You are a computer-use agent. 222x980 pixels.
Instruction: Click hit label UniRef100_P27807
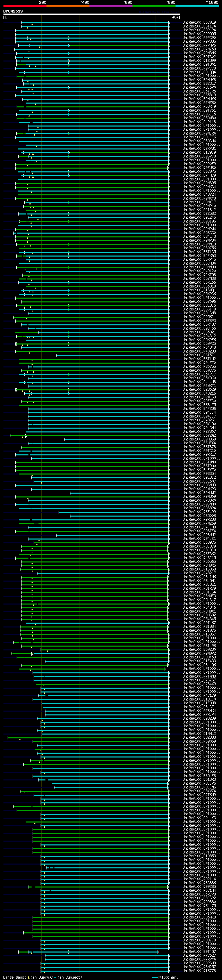[199, 432]
